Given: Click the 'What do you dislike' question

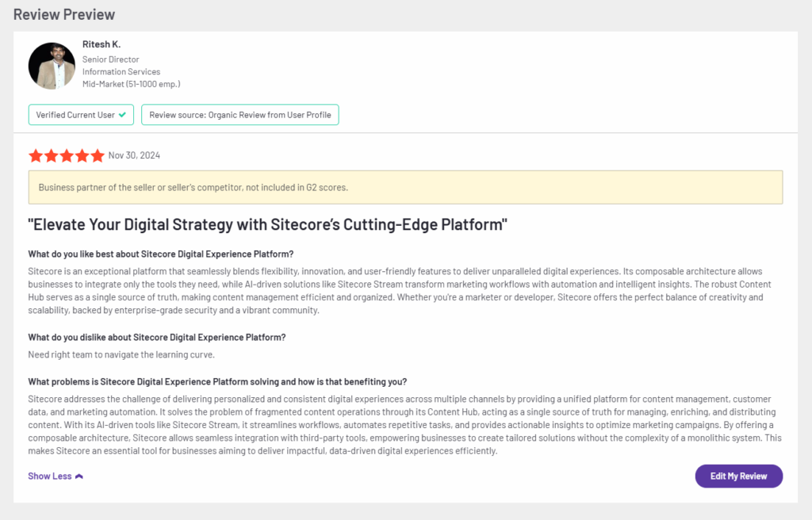Looking at the screenshot, I should 157,338.
